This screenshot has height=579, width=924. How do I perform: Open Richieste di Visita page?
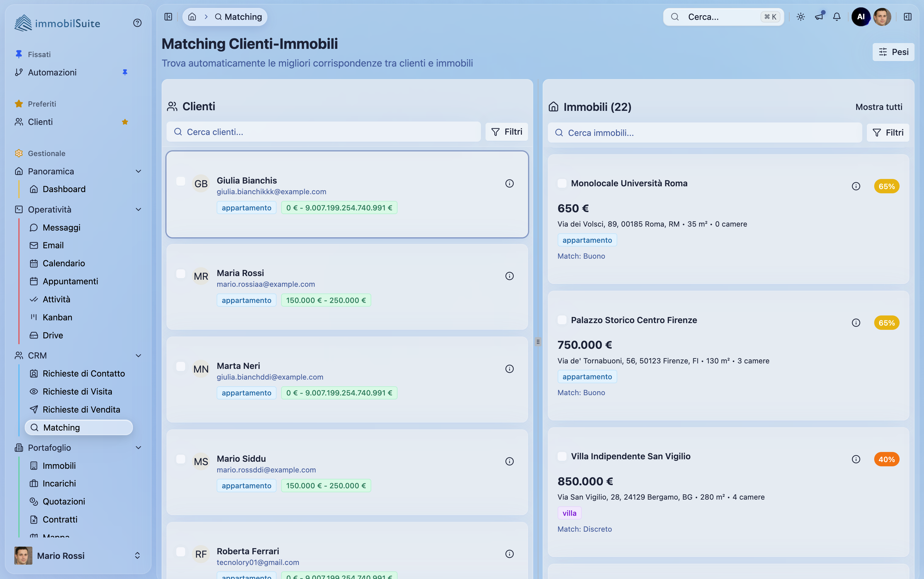[77, 391]
